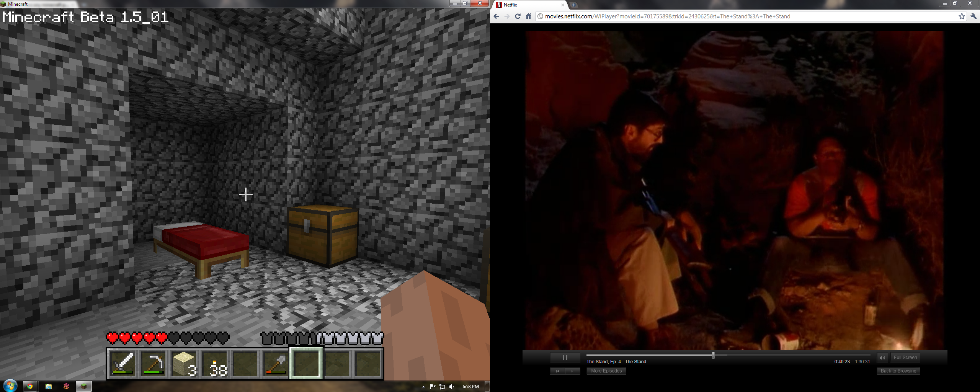
Task: Select the iron sword in the Minecraft hotbar
Action: coord(122,363)
